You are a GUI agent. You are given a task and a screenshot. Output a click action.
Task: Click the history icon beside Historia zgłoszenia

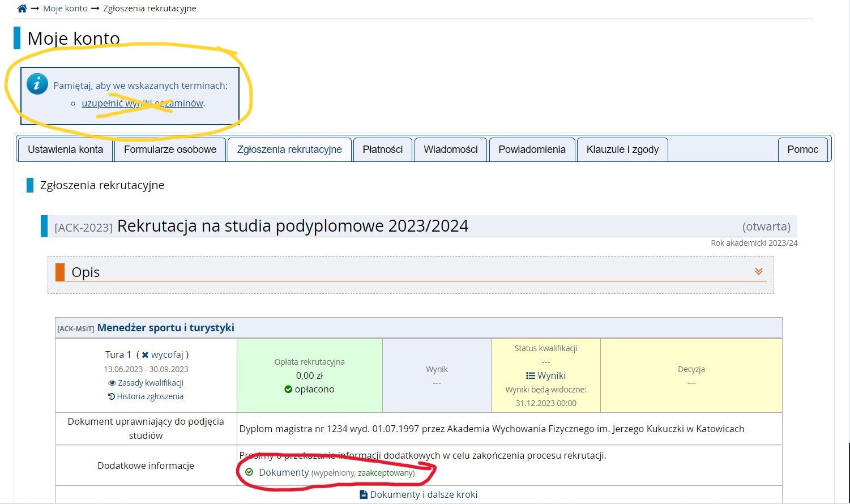111,396
